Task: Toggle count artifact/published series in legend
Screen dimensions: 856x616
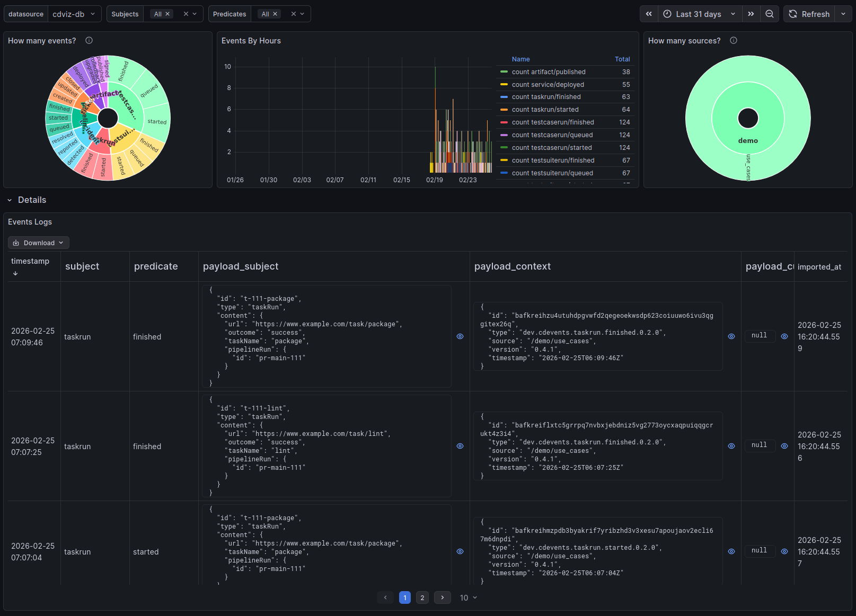Action: (549, 72)
